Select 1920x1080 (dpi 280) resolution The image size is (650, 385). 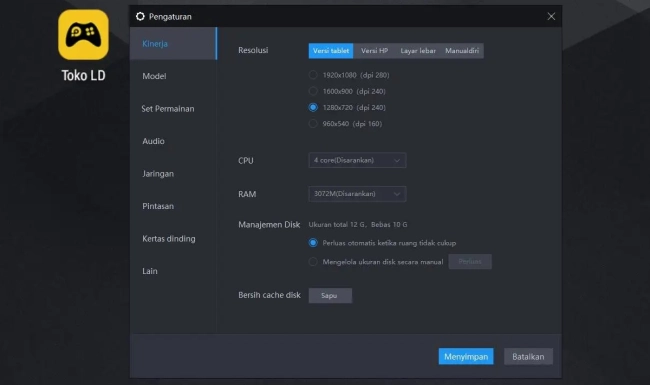[x=313, y=75]
